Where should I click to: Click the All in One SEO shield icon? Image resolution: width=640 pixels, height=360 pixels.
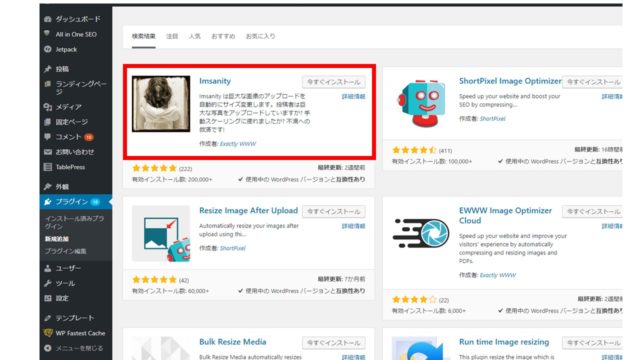[48, 34]
